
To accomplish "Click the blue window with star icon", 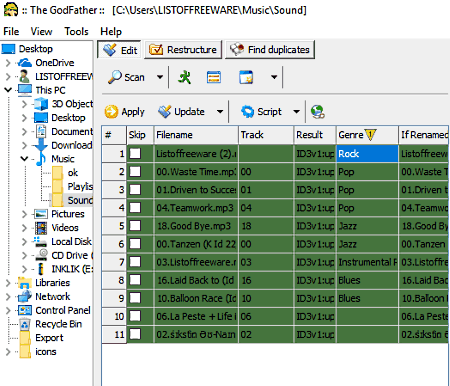I will pos(246,77).
